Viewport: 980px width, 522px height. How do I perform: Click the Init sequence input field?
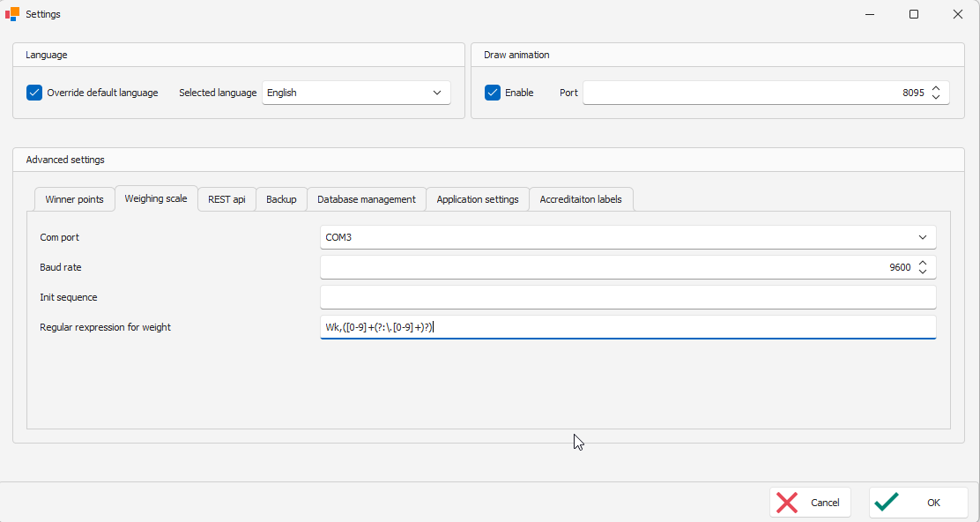(x=627, y=297)
